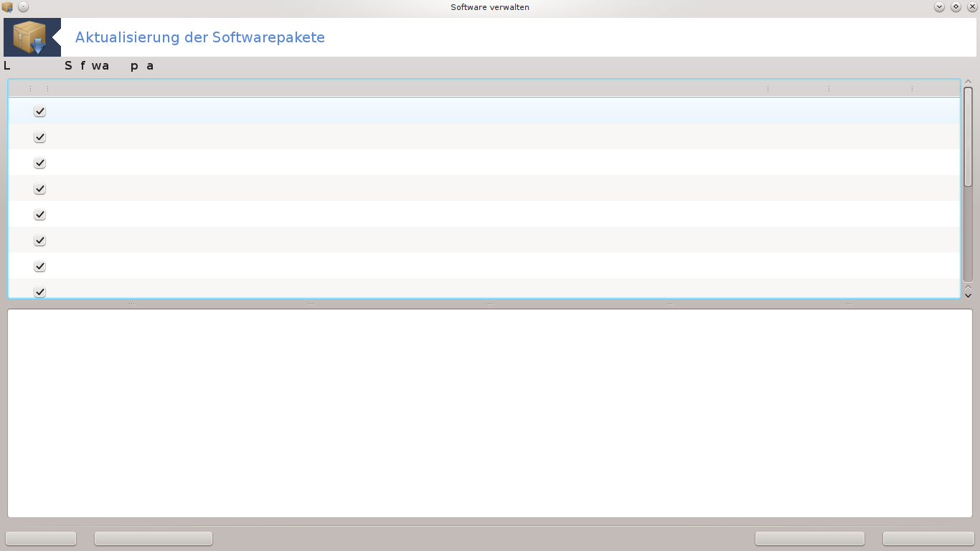Toggle the second package checkbox in the list
This screenshot has height=551, width=980.
click(40, 137)
